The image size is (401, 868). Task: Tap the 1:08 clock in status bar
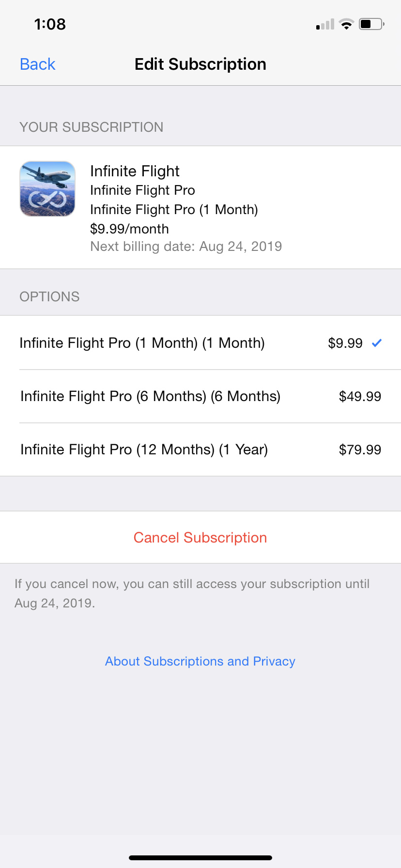tap(50, 24)
